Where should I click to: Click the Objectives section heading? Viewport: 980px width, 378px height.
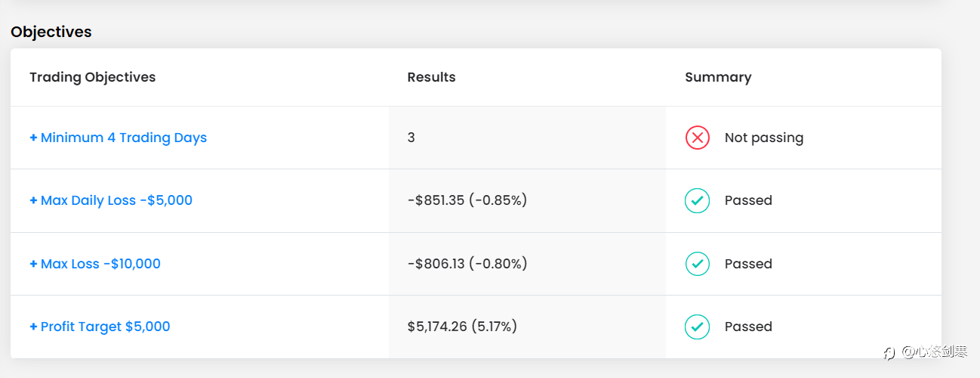51,32
